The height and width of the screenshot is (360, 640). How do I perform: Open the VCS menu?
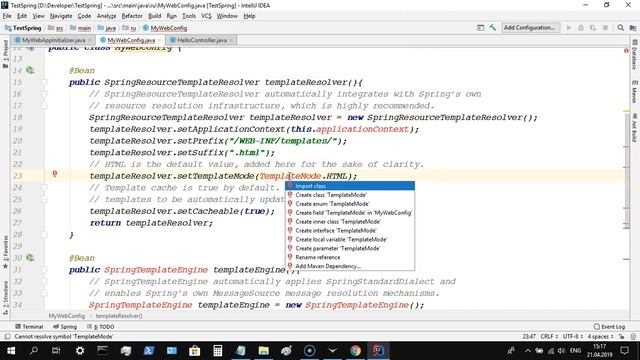pos(206,16)
